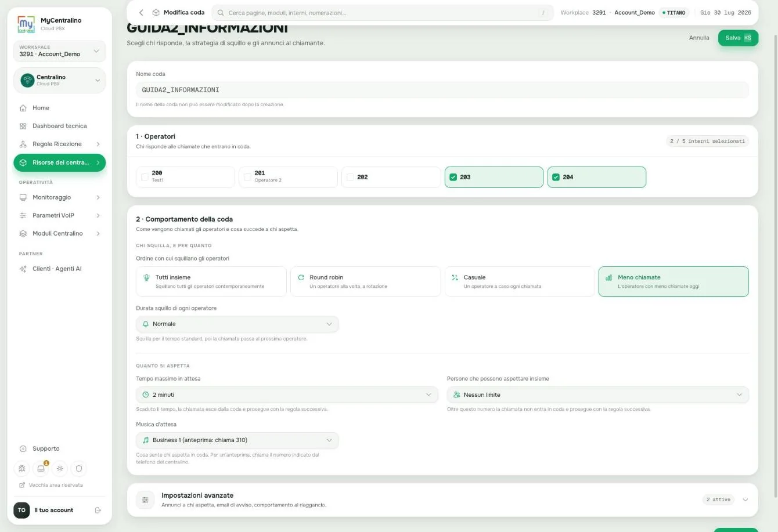
Task: Click the MyCentralino logo icon
Action: 26,24
